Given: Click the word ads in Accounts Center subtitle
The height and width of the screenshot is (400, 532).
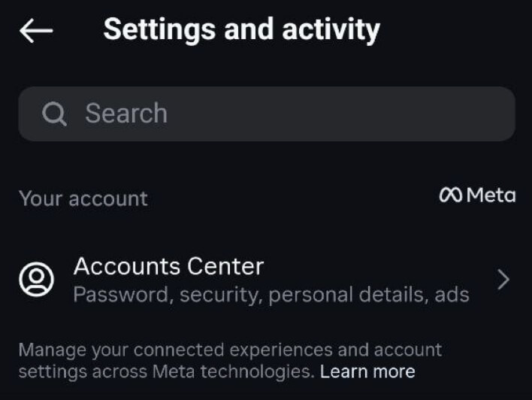Looking at the screenshot, I should click(x=452, y=295).
